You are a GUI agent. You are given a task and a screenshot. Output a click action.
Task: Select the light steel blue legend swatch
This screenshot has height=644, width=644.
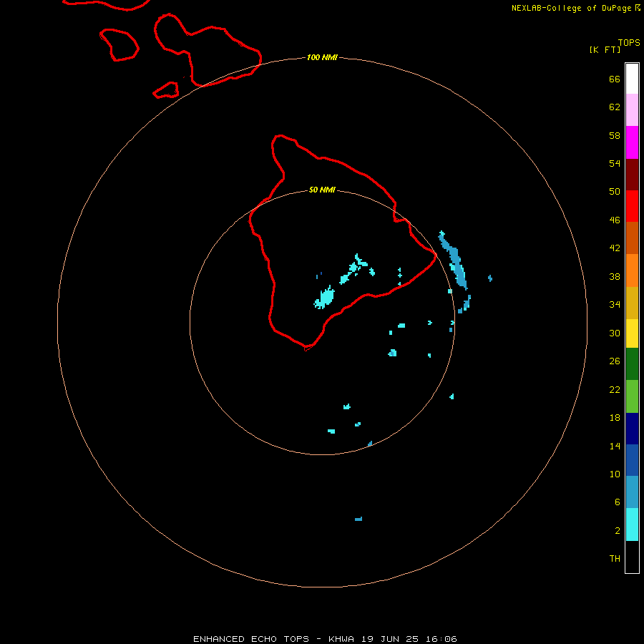point(632,492)
